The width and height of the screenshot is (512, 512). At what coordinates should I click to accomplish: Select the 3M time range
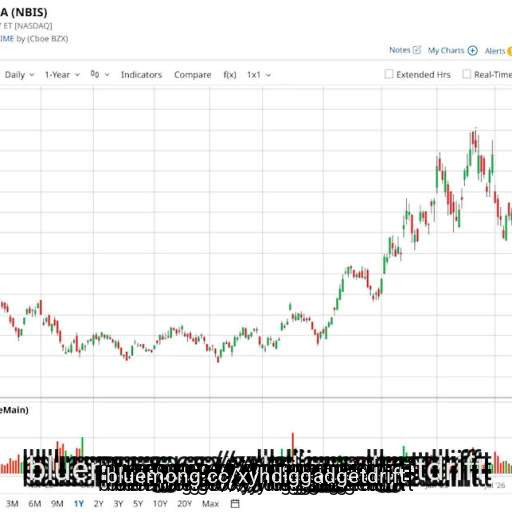pos(12,503)
